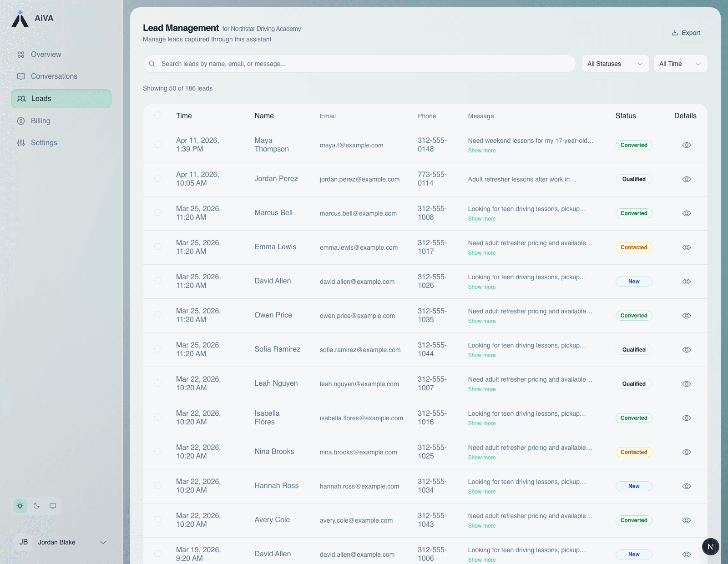This screenshot has width=728, height=564.
Task: View details for Jordan Perez with the eye icon
Action: [686, 179]
